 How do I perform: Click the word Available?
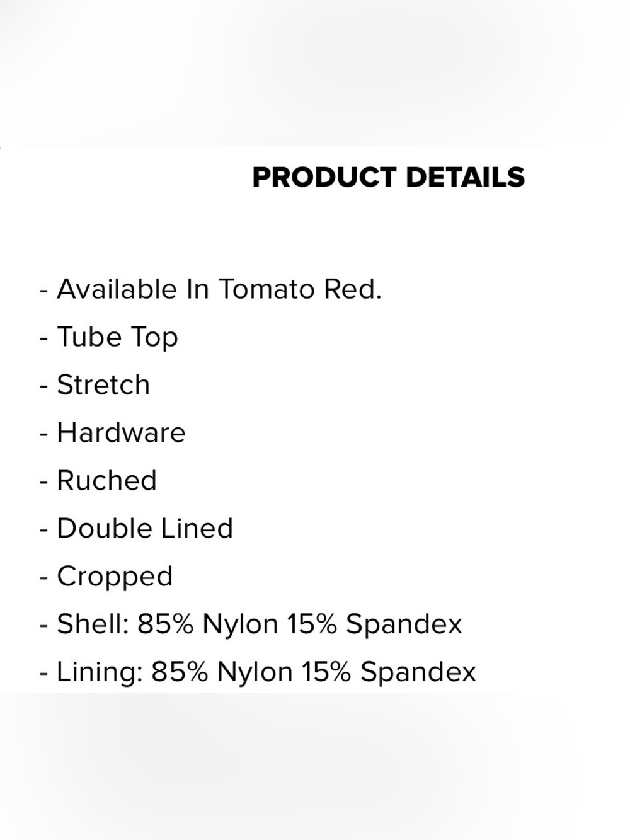pyautogui.click(x=117, y=289)
